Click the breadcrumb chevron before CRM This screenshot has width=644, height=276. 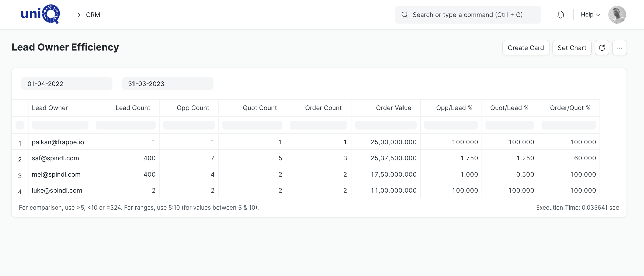point(79,15)
